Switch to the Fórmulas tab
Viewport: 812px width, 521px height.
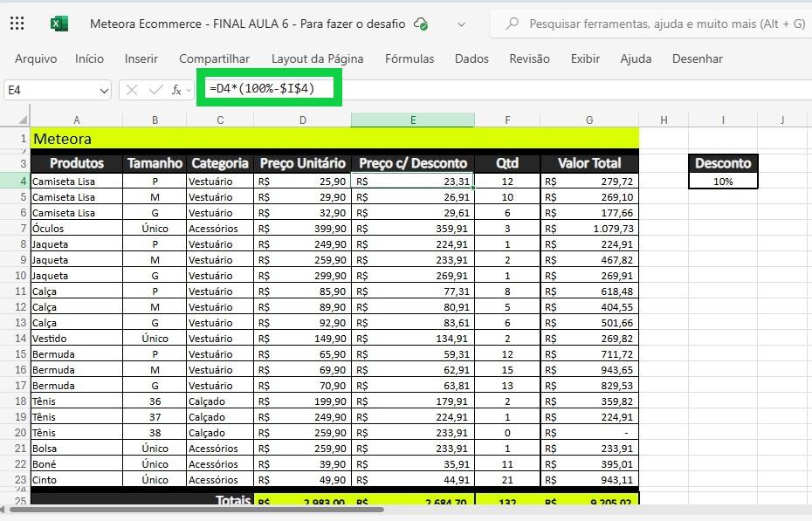click(409, 59)
